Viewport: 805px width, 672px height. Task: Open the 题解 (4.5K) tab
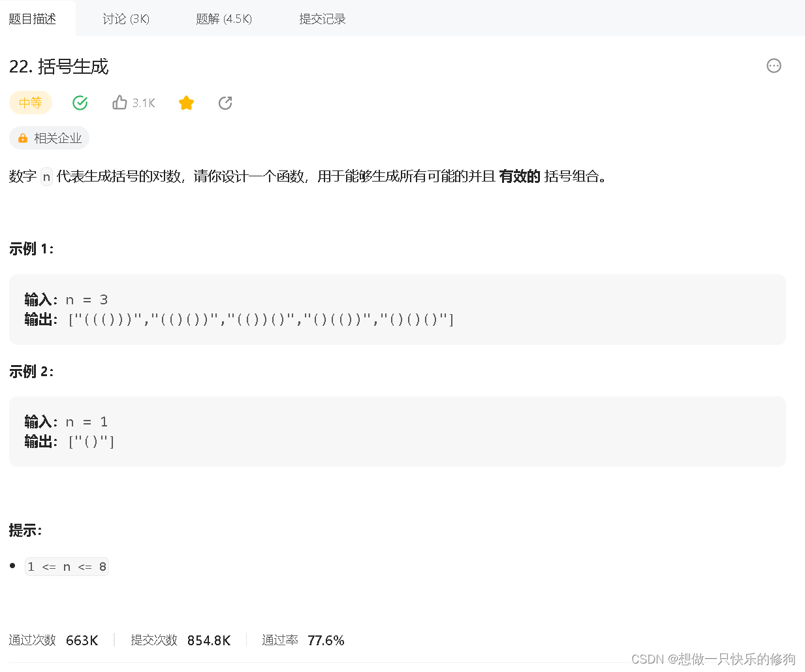pyautogui.click(x=223, y=18)
